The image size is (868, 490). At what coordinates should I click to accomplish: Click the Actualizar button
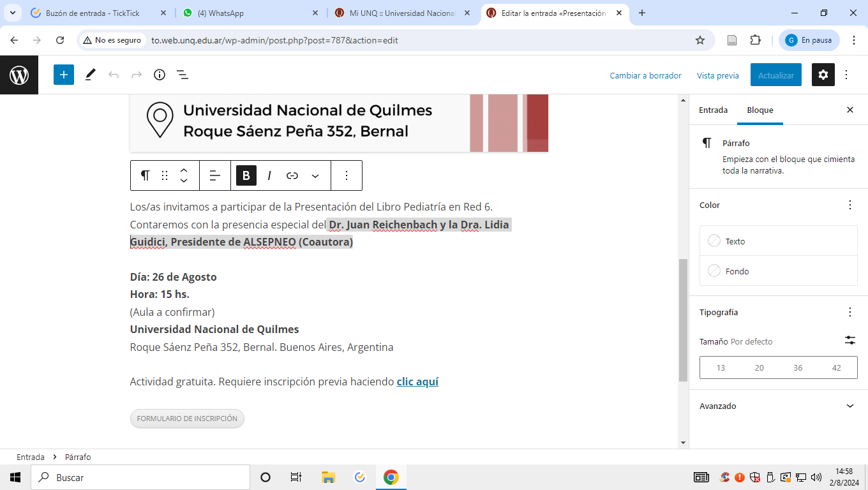(775, 75)
